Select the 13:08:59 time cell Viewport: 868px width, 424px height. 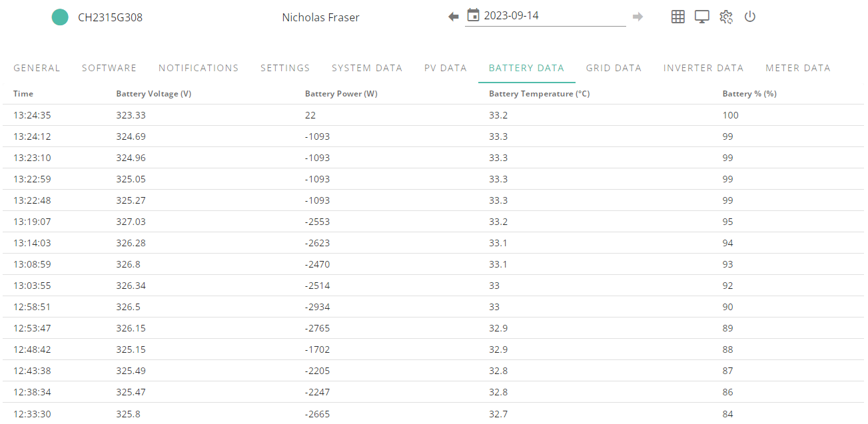(x=32, y=264)
